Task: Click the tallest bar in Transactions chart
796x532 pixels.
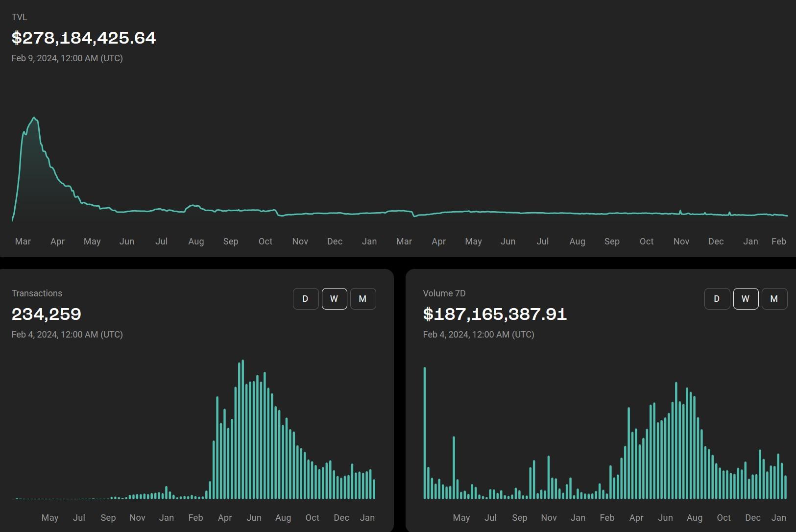Action: pyautogui.click(x=242, y=429)
